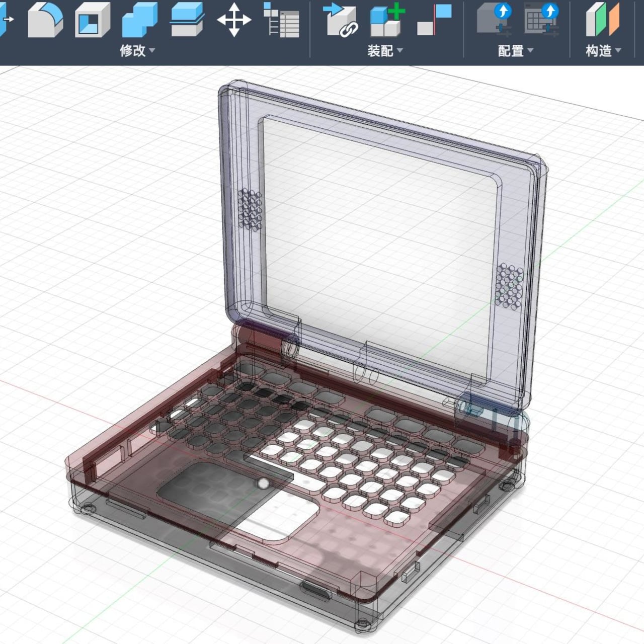Choose the Offset Face tool

[x=187, y=21]
